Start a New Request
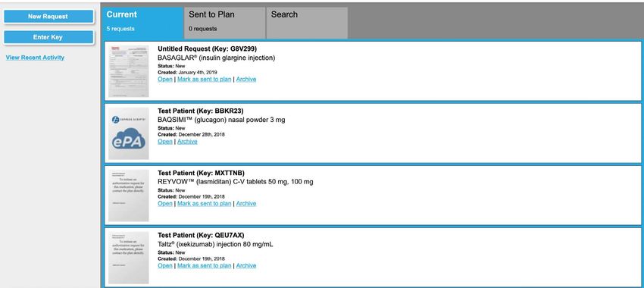 tap(48, 17)
